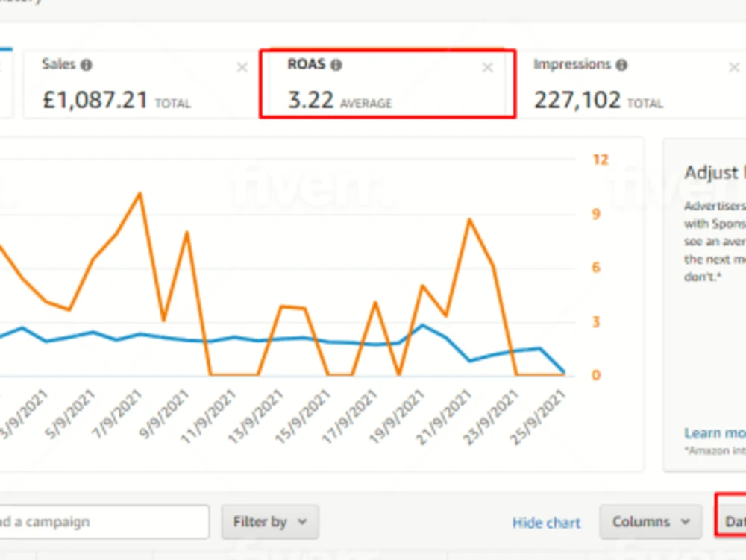Remove the Impressions metric card

(x=734, y=68)
